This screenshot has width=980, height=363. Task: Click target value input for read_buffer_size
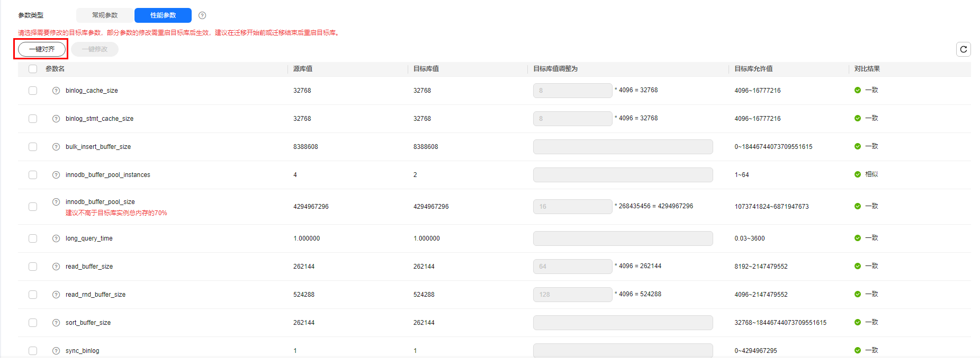pos(572,267)
